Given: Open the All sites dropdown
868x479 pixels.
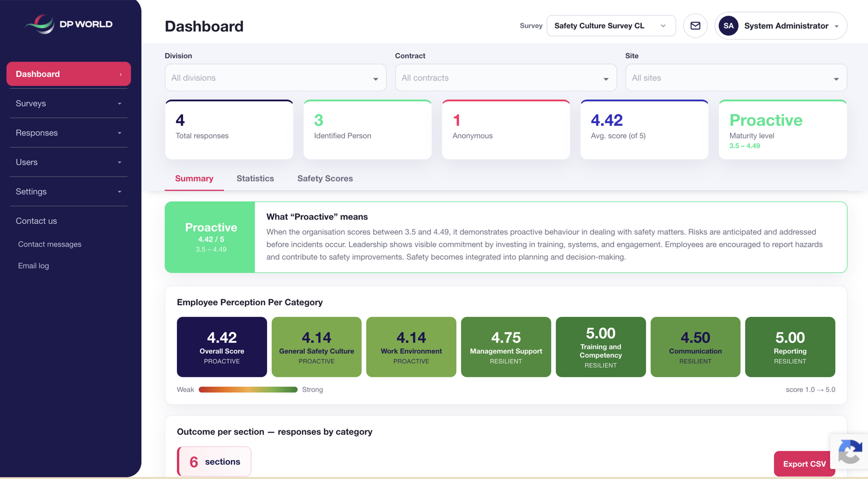Looking at the screenshot, I should [736, 78].
